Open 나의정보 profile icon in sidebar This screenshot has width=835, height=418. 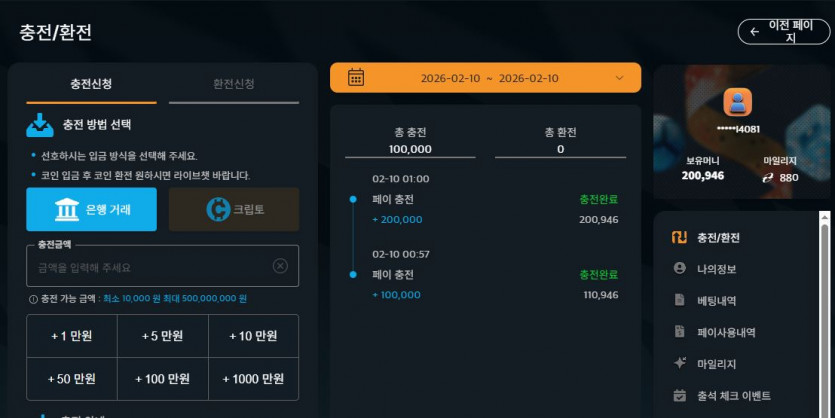(680, 268)
